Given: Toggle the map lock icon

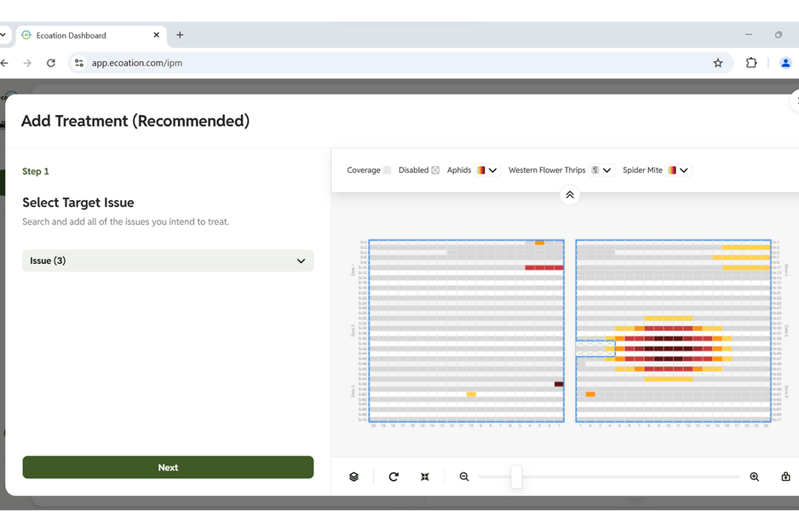Looking at the screenshot, I should coord(785,477).
